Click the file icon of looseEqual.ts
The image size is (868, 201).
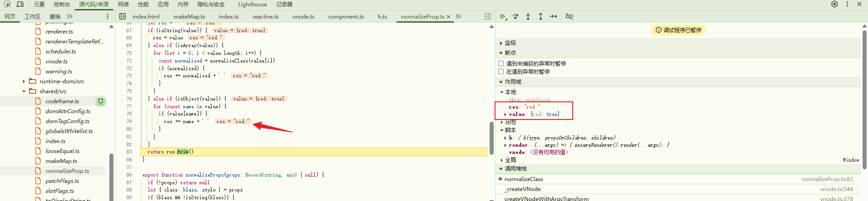(x=38, y=151)
